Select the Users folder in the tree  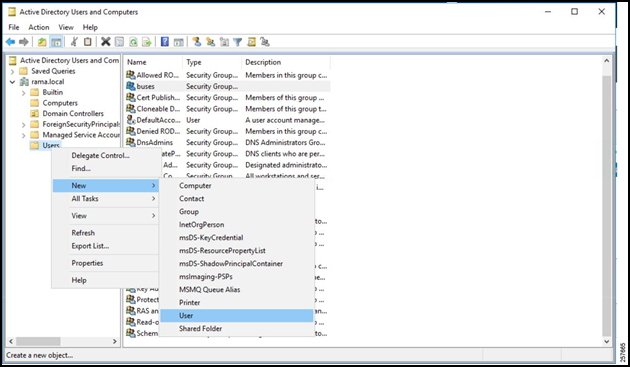point(51,145)
